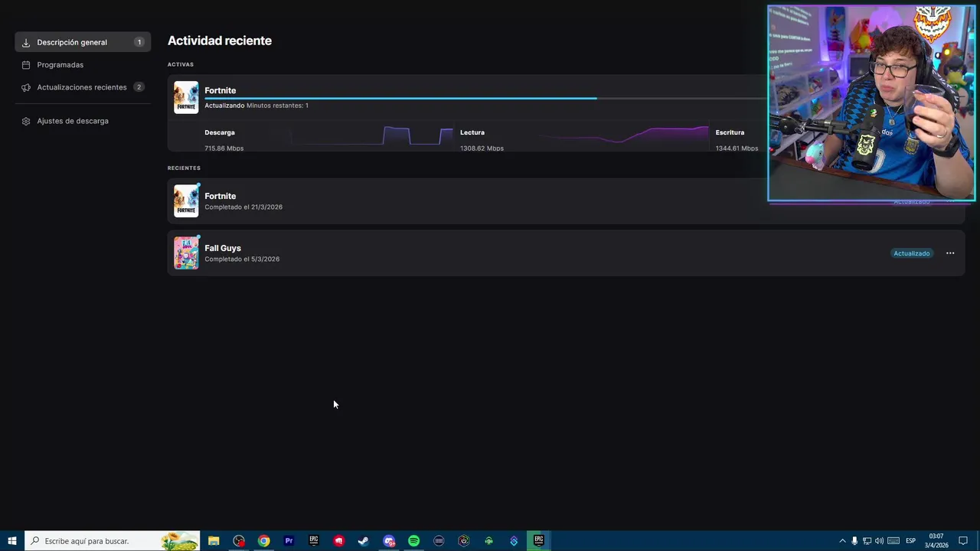The image size is (980, 551).
Task: Click the 'Minutos restantes: 1' status text
Action: (x=277, y=106)
